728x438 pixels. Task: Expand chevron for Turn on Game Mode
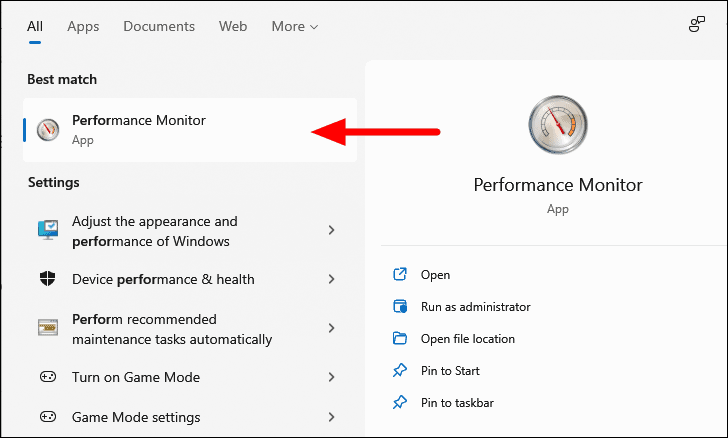(x=332, y=377)
